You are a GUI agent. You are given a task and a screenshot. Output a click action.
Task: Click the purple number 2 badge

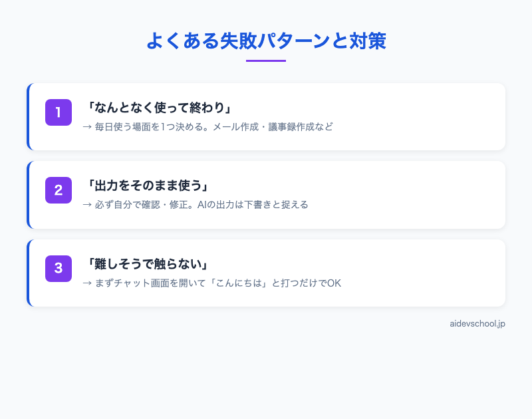click(59, 190)
